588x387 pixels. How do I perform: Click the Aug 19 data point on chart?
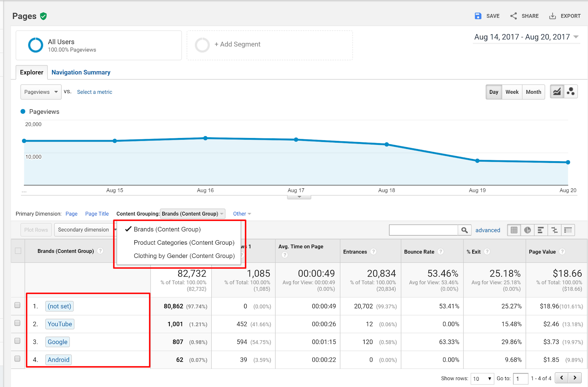477,161
